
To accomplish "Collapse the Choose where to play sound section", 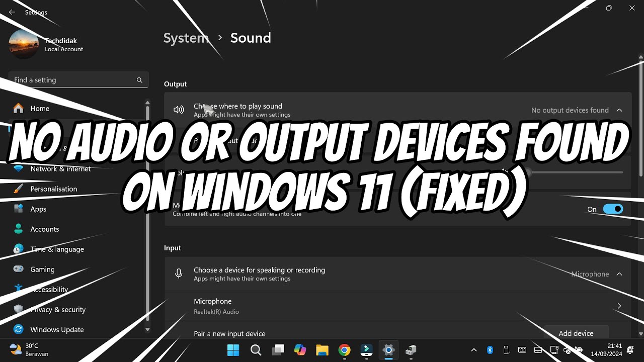I will pos(619,110).
